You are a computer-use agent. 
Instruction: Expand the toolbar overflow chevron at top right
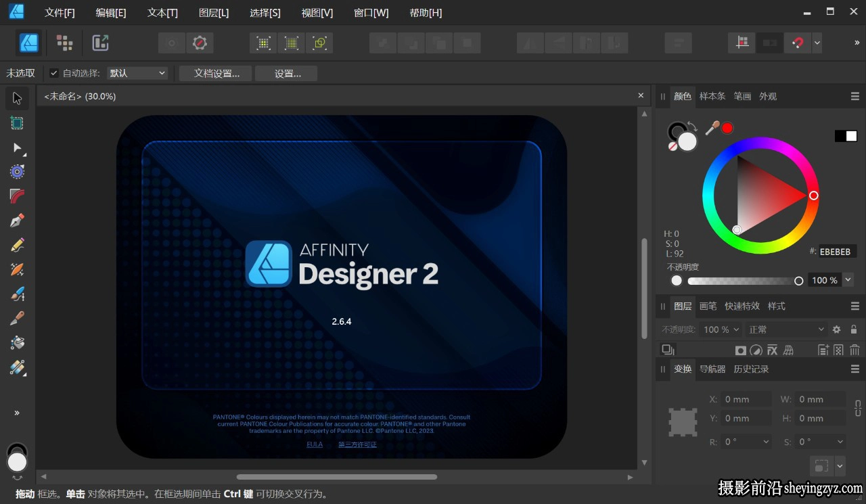pyautogui.click(x=857, y=43)
